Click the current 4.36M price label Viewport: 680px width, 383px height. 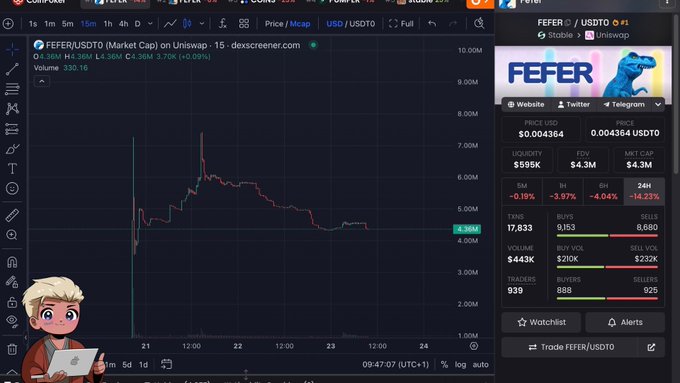tap(467, 229)
